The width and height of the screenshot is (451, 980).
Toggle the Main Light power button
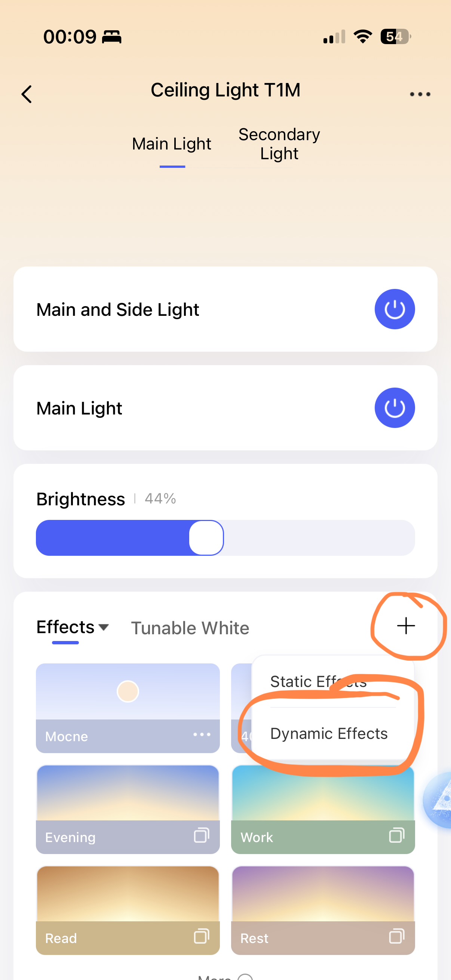[x=394, y=408]
